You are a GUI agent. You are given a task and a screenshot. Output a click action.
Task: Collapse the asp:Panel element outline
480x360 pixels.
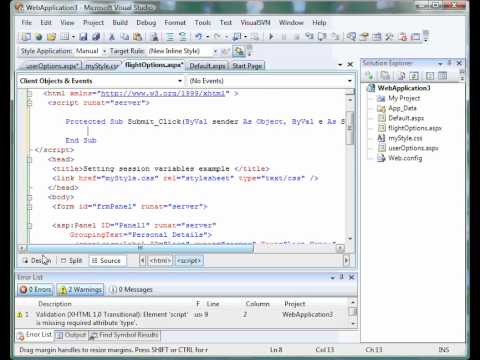point(29,226)
